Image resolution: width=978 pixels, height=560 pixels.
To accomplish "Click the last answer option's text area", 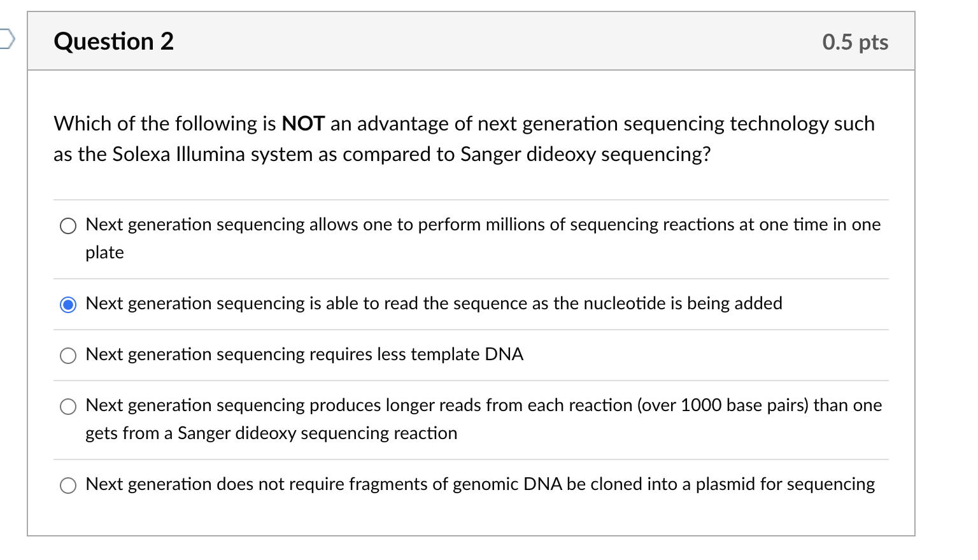I will 480,484.
